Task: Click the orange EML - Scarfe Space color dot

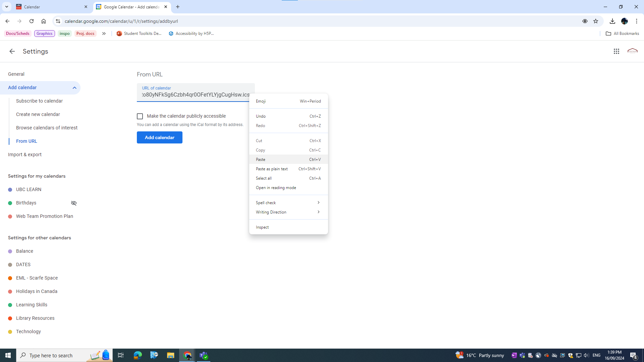Action: (10, 278)
